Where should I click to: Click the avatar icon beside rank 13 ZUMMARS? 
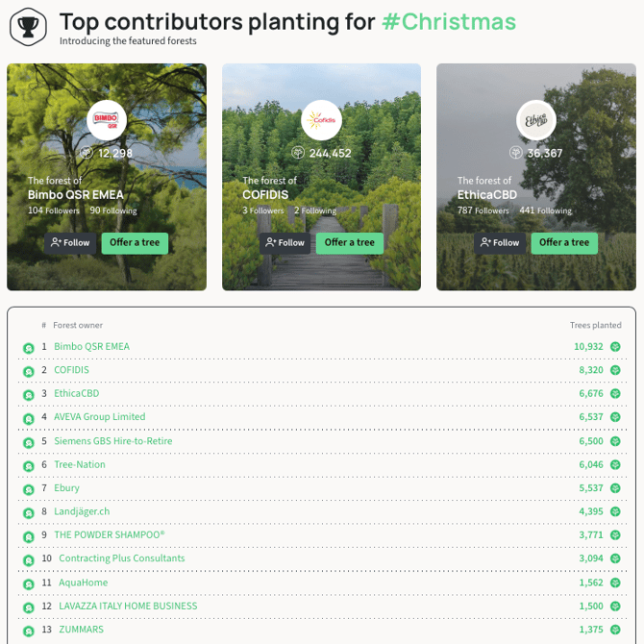(x=28, y=631)
